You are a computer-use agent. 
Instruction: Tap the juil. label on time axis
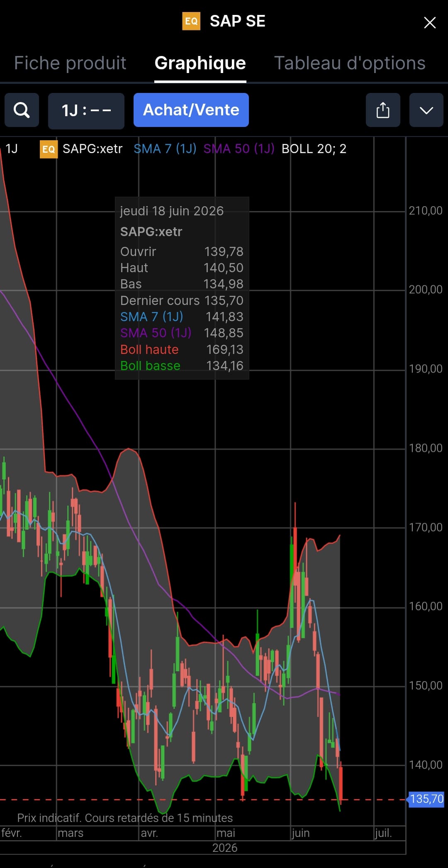[383, 833]
